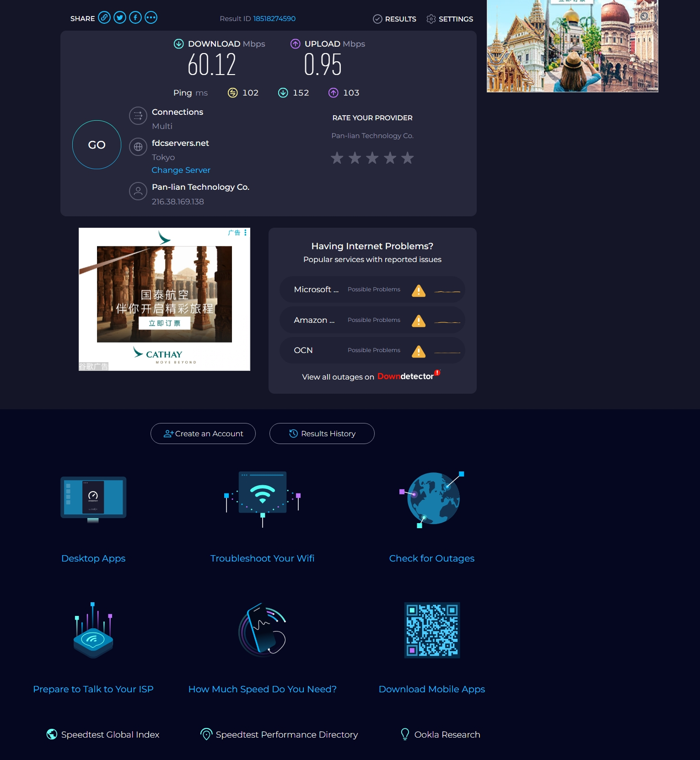Click the upload ping icon
The width and height of the screenshot is (700, 760).
pos(334,93)
